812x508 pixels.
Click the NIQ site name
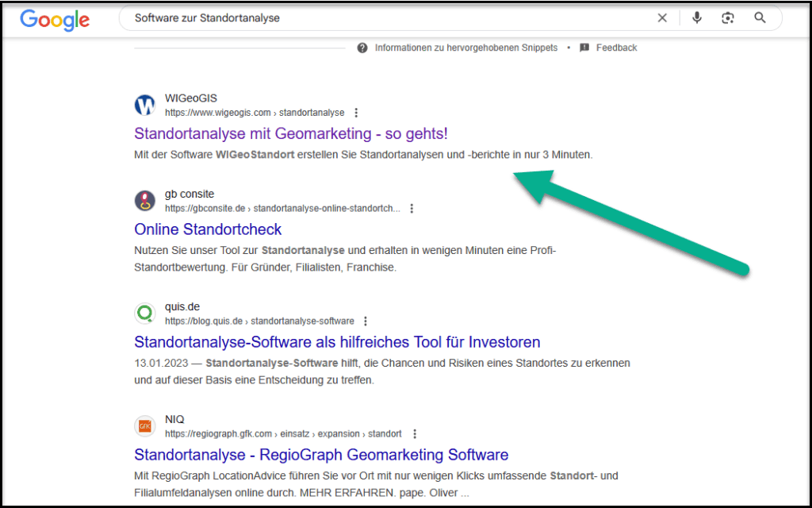point(175,419)
